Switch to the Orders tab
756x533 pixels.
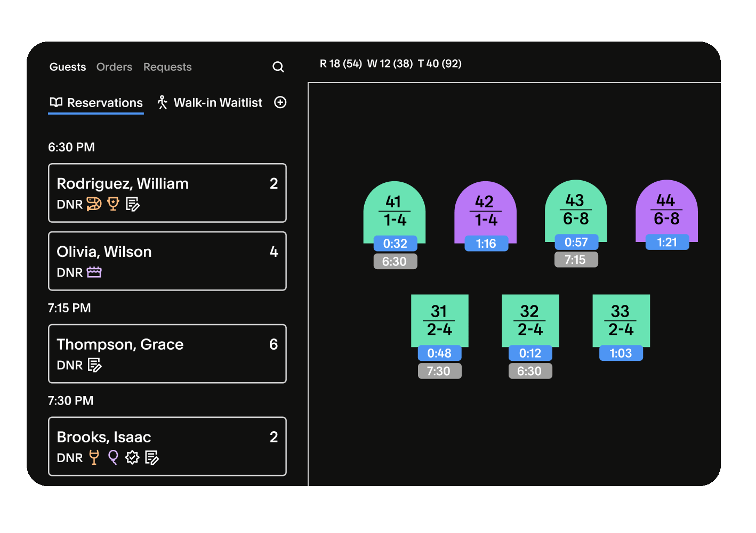point(114,67)
